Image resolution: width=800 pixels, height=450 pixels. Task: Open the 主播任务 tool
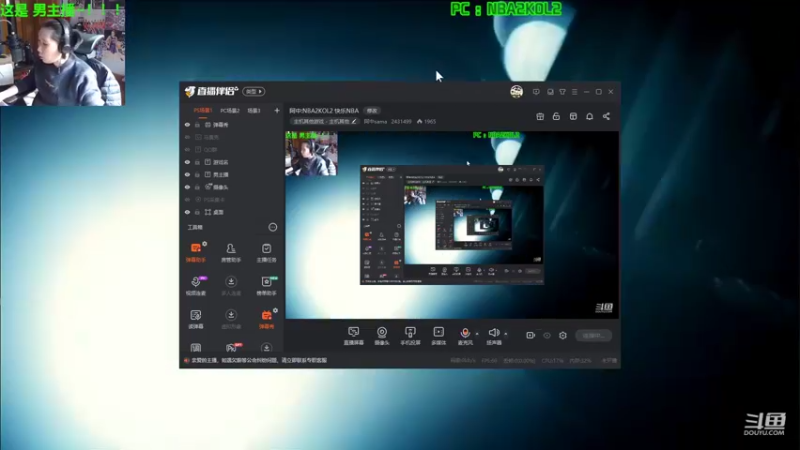click(x=266, y=252)
